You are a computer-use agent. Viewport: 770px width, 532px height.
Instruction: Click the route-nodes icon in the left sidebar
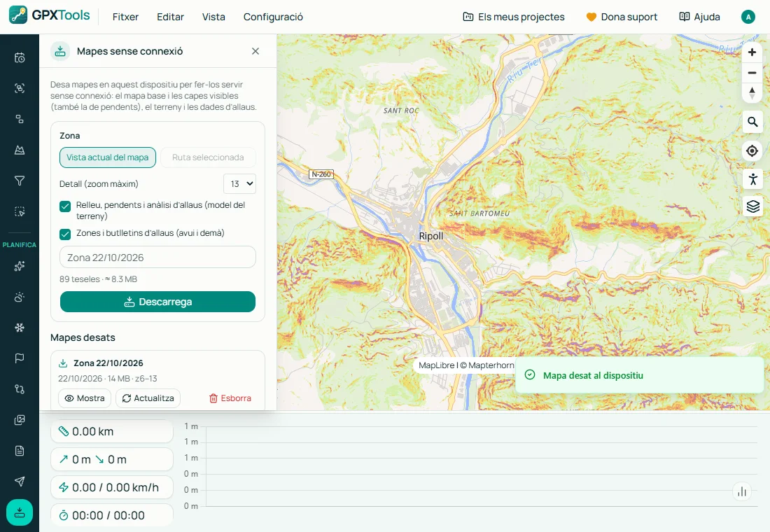click(x=20, y=389)
